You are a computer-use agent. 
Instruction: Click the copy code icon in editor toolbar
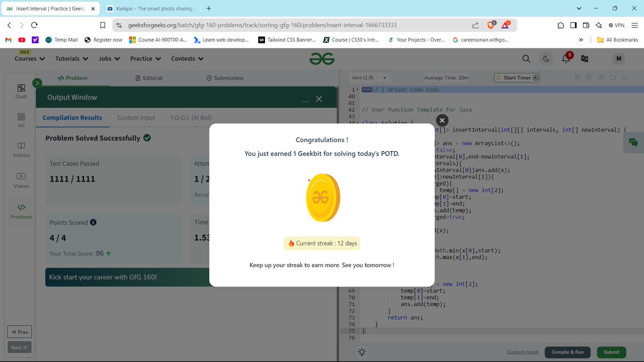click(x=578, y=78)
